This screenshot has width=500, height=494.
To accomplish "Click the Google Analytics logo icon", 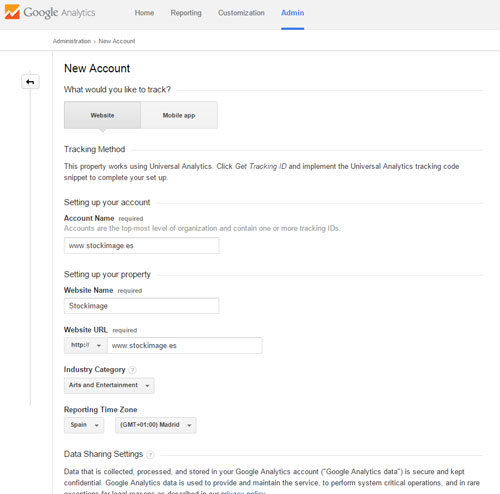I will point(12,12).
